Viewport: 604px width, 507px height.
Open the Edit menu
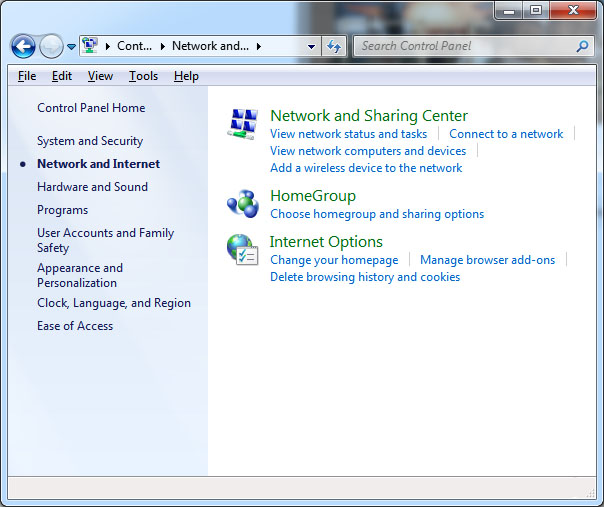[62, 76]
